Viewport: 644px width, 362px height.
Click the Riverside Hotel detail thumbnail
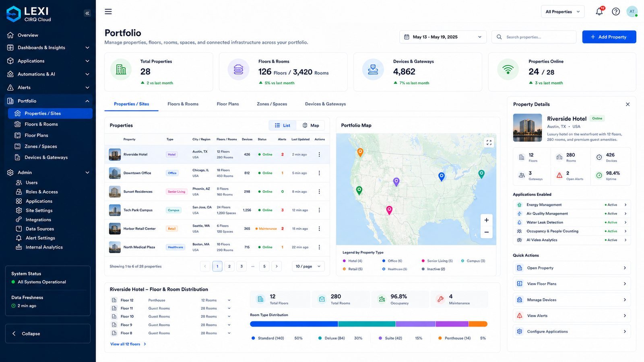coord(527,128)
